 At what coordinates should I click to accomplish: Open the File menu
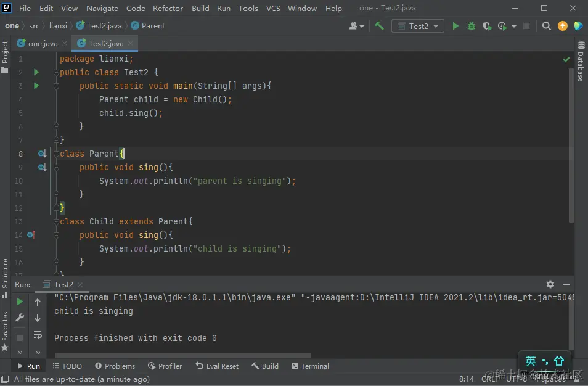pyautogui.click(x=25, y=8)
